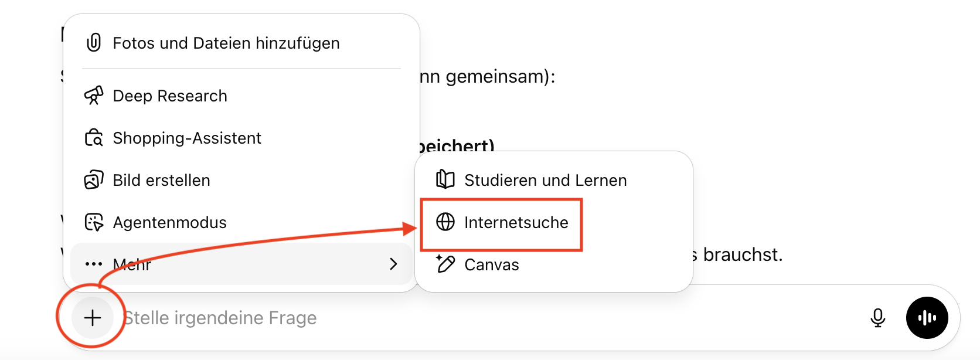Screen dimensions: 980x360
Task: Expand the Mehr submenu chevron arrow
Action: [x=393, y=264]
